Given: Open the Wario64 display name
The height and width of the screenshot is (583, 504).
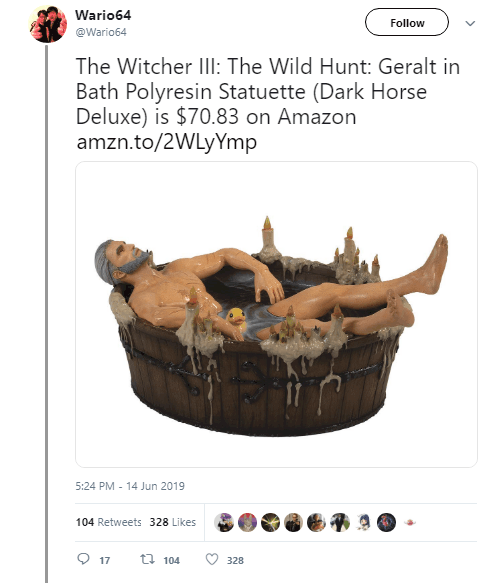Looking at the screenshot, I should (x=103, y=15).
